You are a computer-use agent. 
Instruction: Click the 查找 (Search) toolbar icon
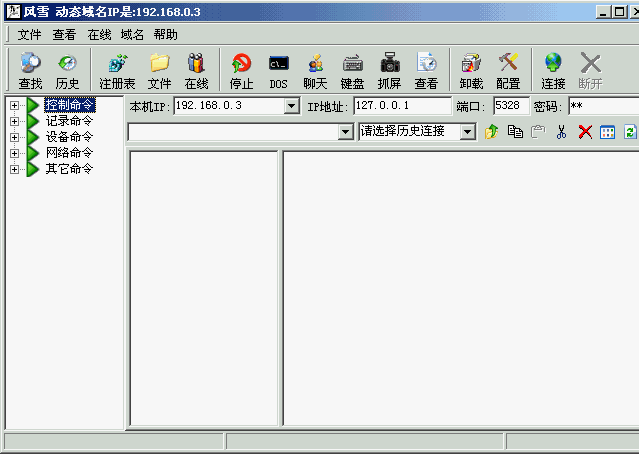tap(30, 70)
